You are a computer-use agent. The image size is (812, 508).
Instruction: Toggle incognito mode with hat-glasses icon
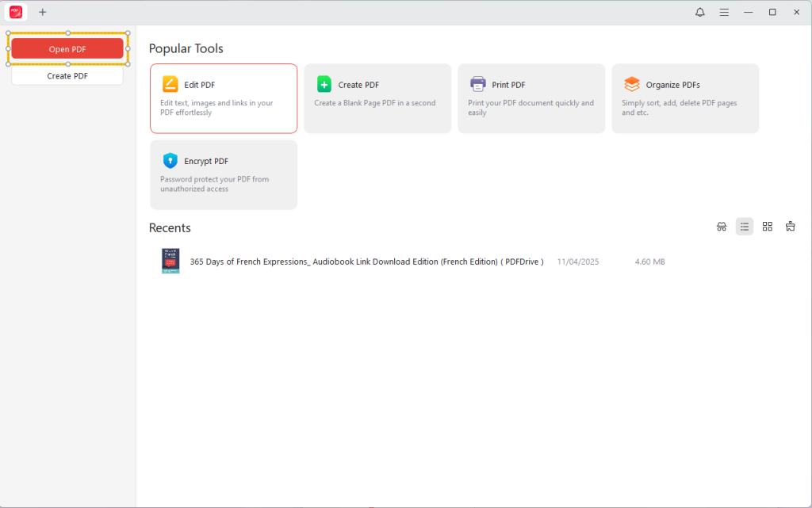point(722,227)
